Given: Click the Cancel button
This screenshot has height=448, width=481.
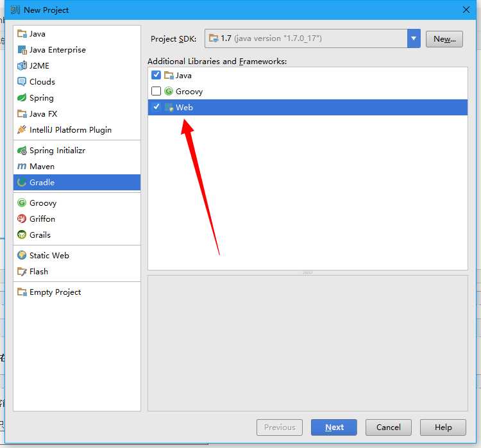Looking at the screenshot, I should point(389,427).
